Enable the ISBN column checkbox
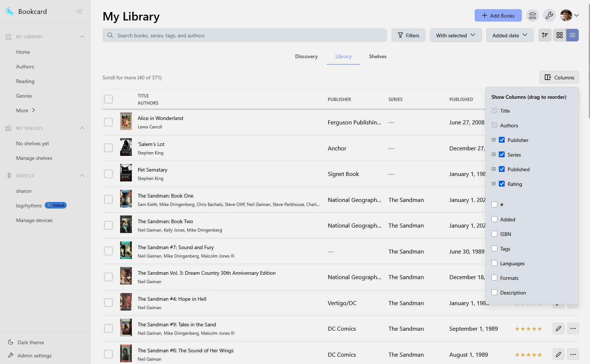Screen dimensions: 590x364 coord(494,234)
